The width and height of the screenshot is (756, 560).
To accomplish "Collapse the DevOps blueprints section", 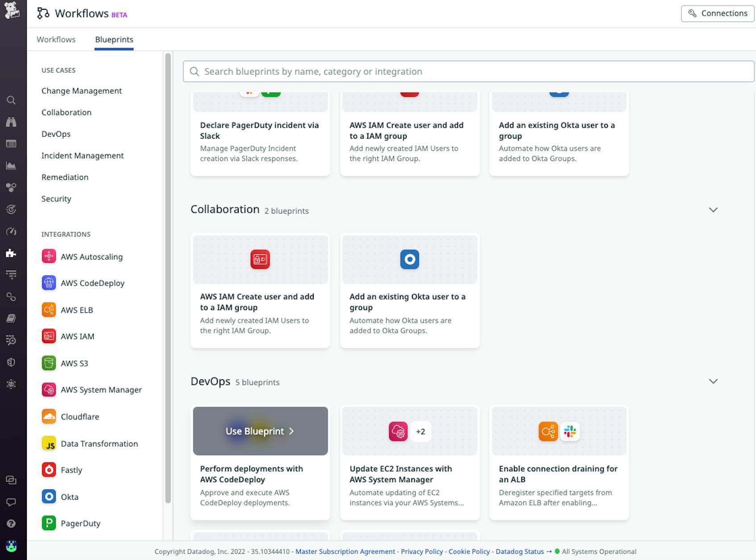I will click(x=714, y=381).
